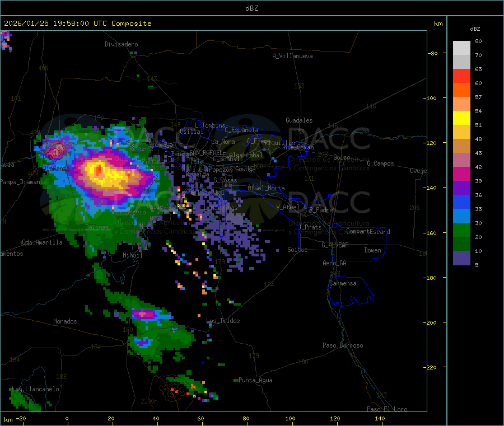Image resolution: width=504 pixels, height=426 pixels.
Task: Click the Los_Toldos place label
Action: (223, 321)
